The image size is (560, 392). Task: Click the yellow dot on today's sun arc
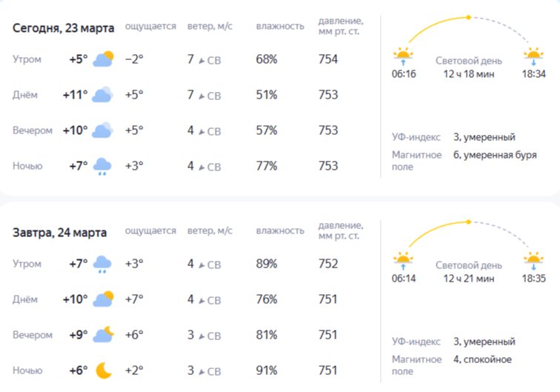tap(468, 17)
